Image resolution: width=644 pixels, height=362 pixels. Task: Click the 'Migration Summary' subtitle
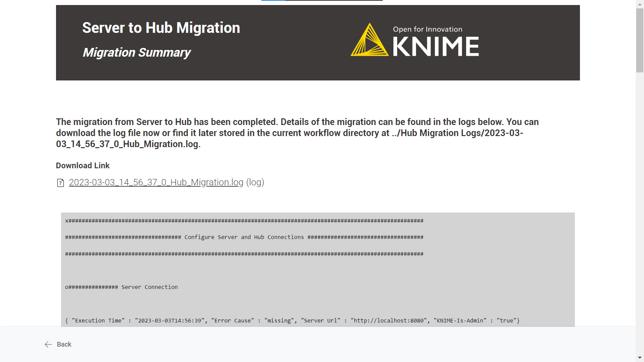137,53
